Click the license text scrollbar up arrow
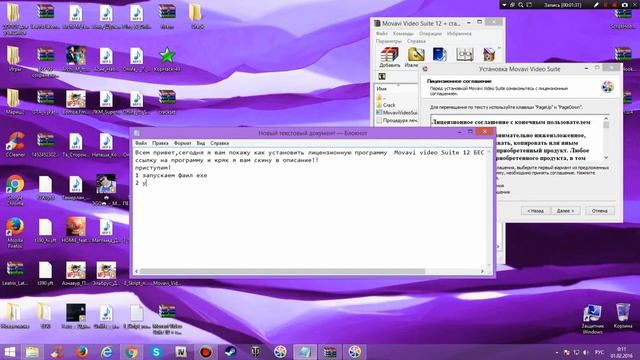The height and width of the screenshot is (360, 640). [606, 119]
